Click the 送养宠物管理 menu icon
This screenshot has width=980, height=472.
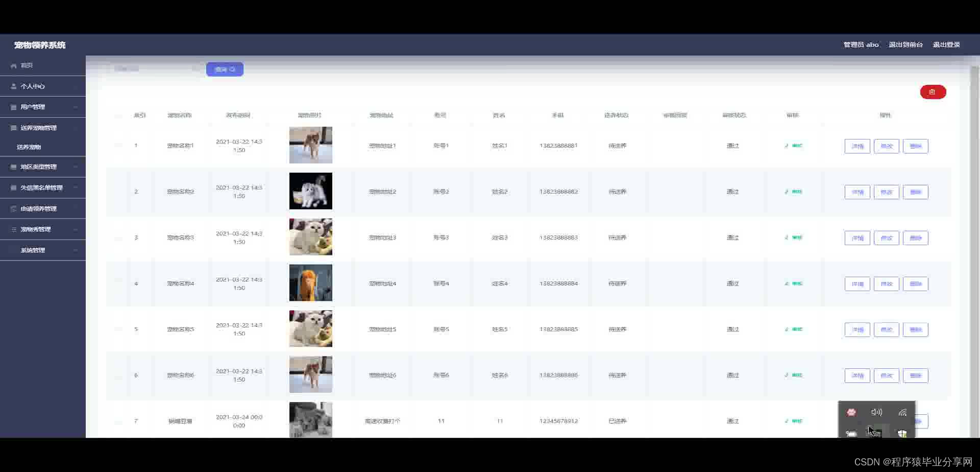14,128
